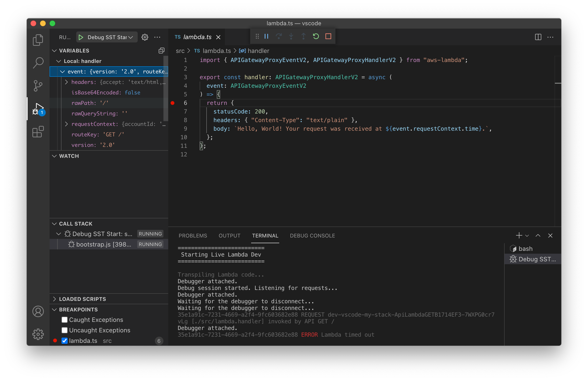Open the Extensions view
588x381 pixels.
(38, 132)
